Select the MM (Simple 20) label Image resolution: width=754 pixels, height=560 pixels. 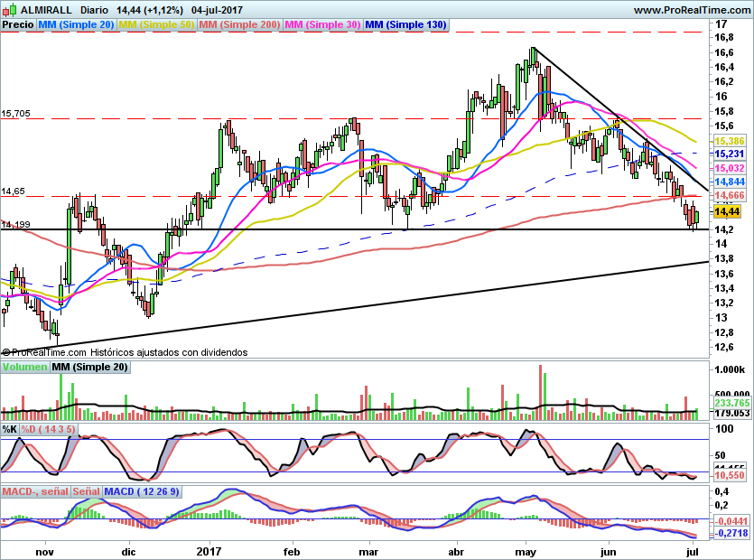click(x=76, y=25)
